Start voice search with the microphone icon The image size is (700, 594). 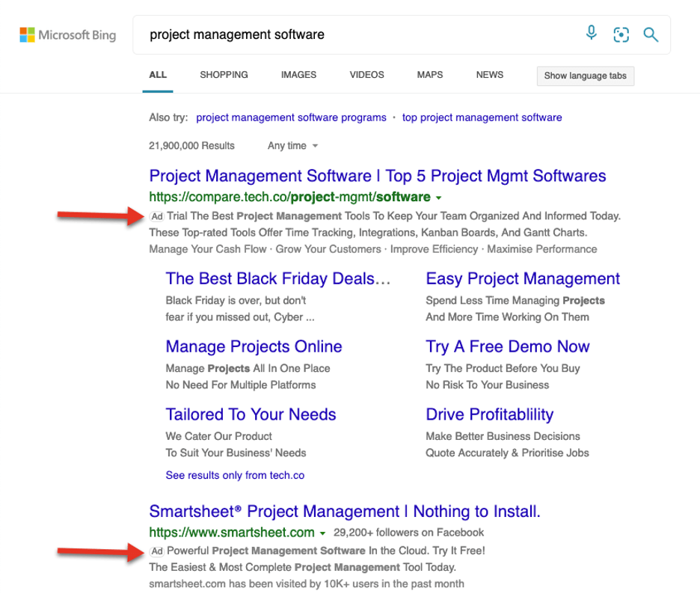click(592, 33)
